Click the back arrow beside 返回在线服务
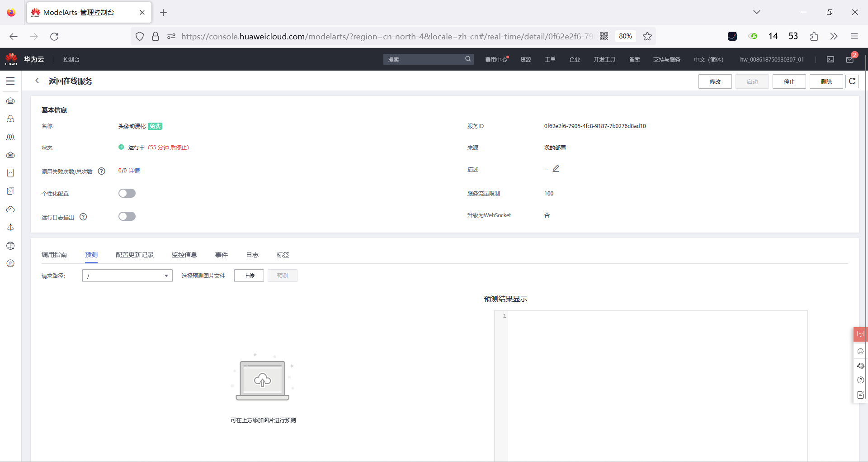 click(x=37, y=81)
